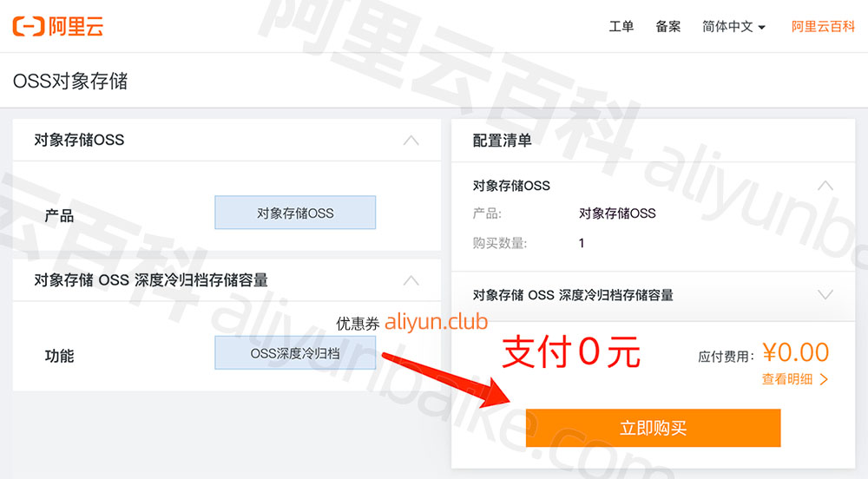Click the OSS对象存储 page title
The height and width of the screenshot is (479, 868).
pos(70,81)
